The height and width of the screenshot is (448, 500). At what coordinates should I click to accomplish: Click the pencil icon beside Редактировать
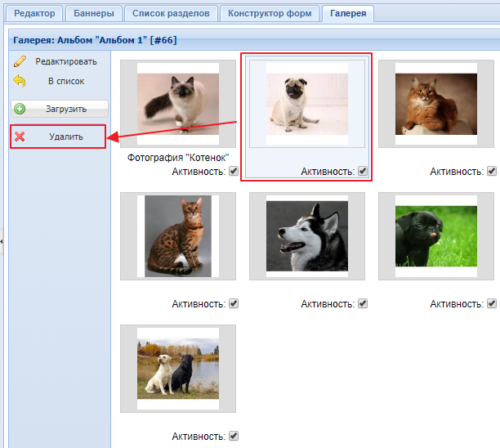20,61
